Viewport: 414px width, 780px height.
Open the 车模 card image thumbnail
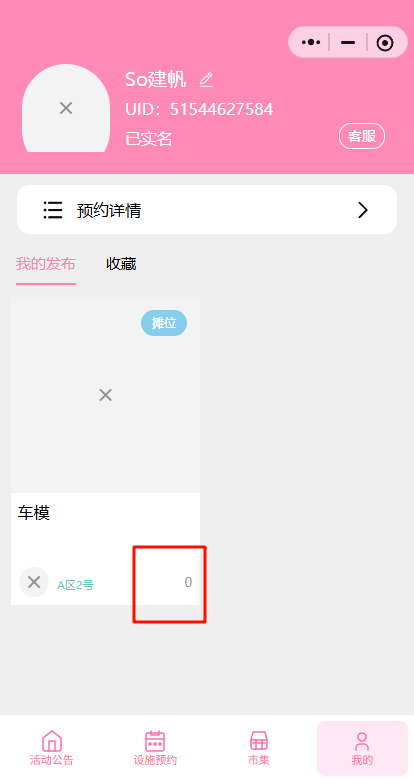coord(105,395)
